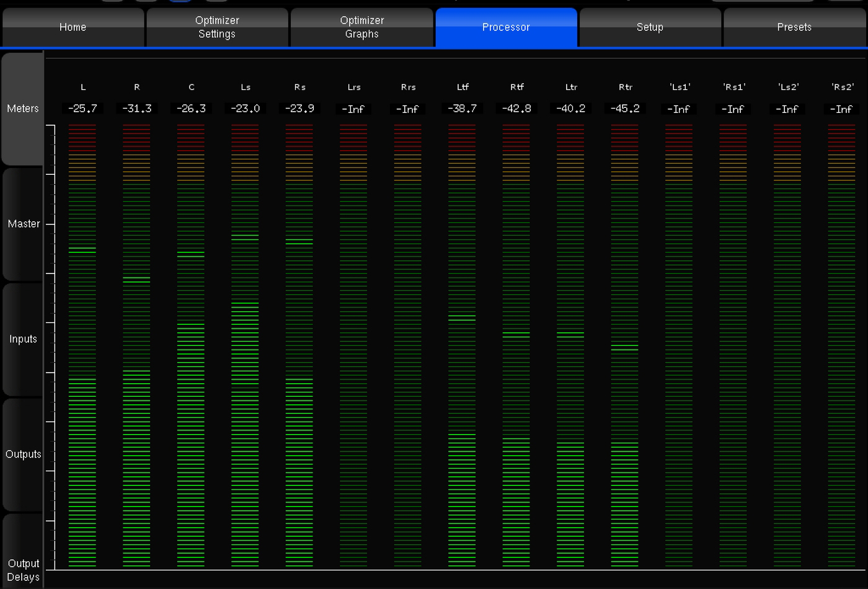Select the Processor tab

(506, 27)
